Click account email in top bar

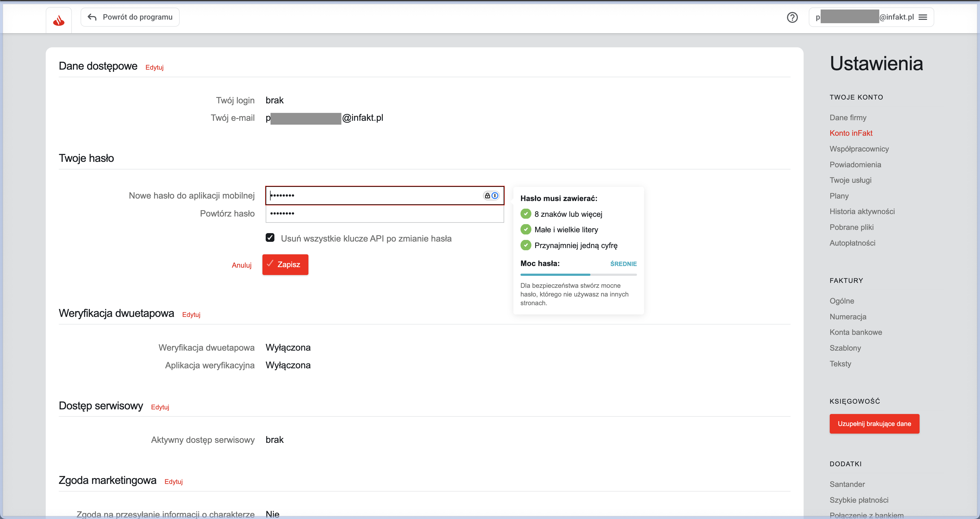(x=864, y=17)
